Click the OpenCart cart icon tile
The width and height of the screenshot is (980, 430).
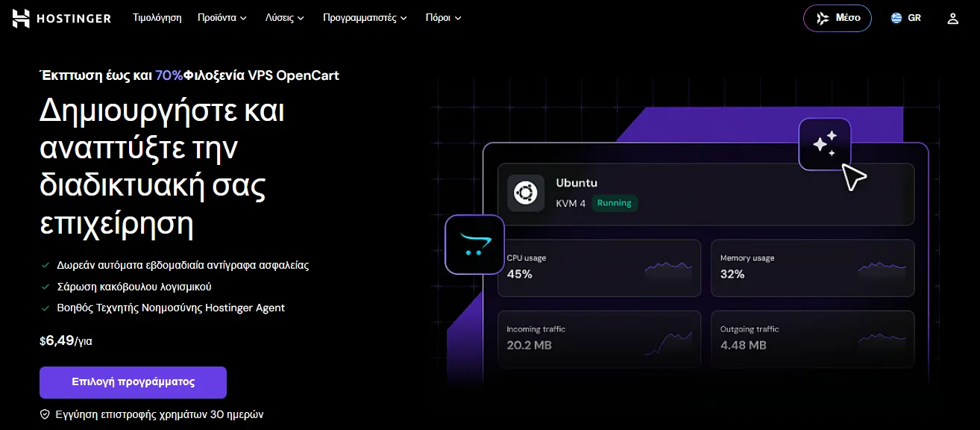(475, 245)
